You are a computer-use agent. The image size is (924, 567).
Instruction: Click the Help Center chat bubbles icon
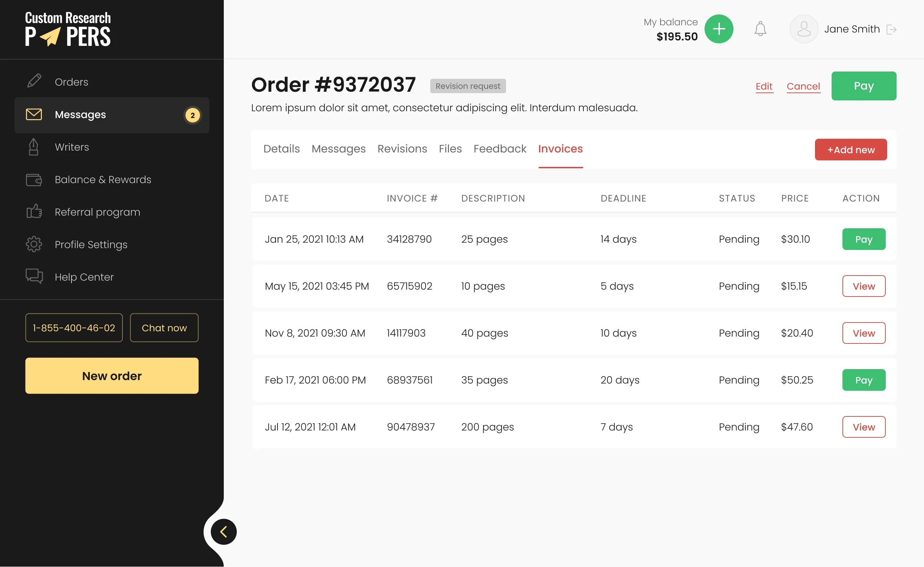point(34,277)
